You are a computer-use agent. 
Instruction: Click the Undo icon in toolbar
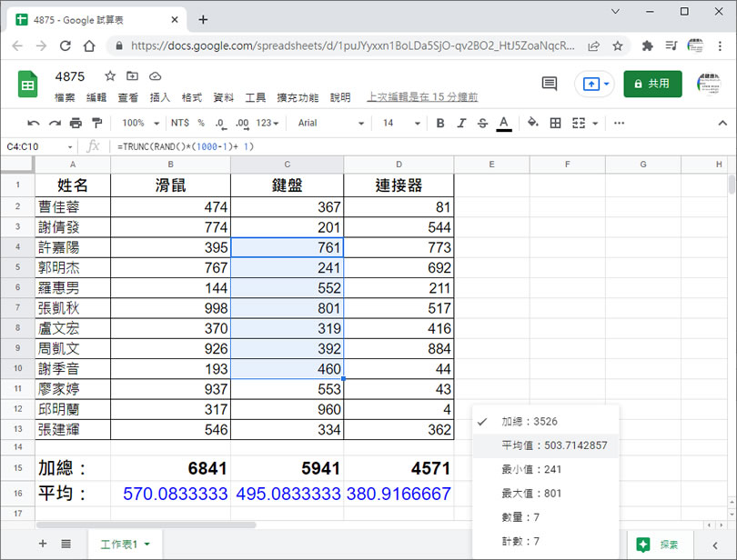pos(34,123)
